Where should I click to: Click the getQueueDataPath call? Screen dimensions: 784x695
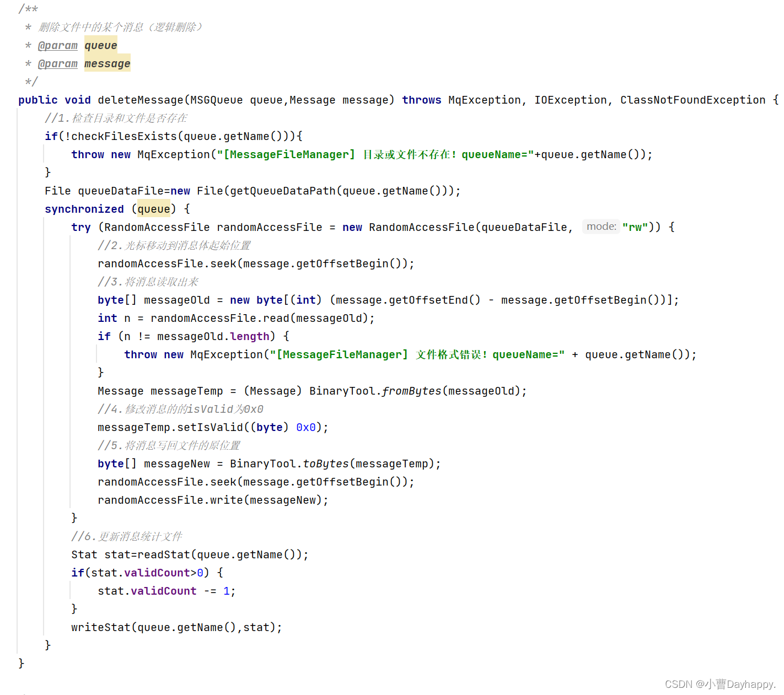click(x=283, y=191)
